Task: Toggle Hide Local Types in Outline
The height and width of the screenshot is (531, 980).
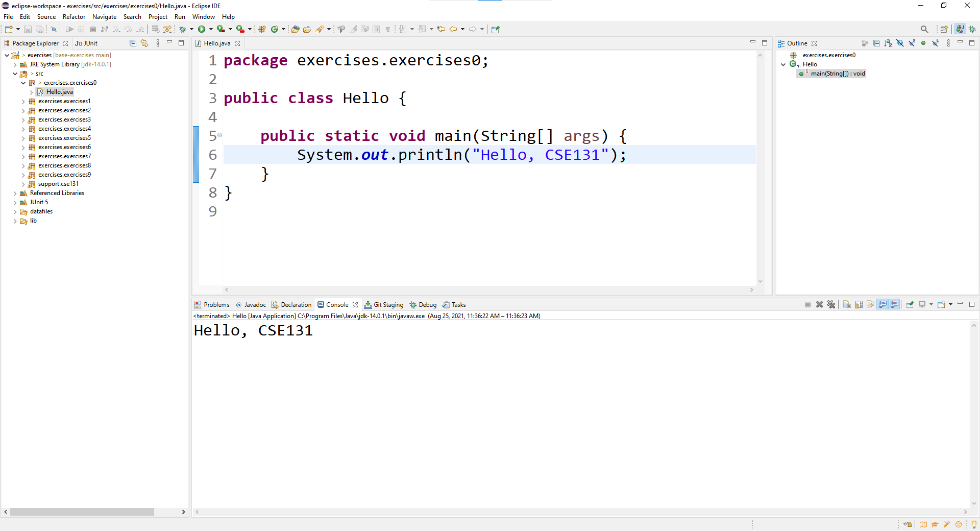Action: click(935, 43)
